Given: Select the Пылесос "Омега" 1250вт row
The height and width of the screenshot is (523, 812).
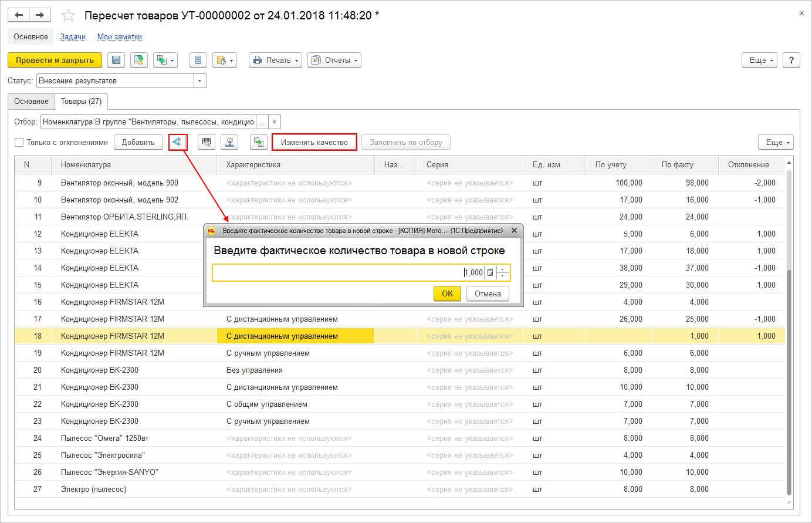Looking at the screenshot, I should [x=400, y=438].
